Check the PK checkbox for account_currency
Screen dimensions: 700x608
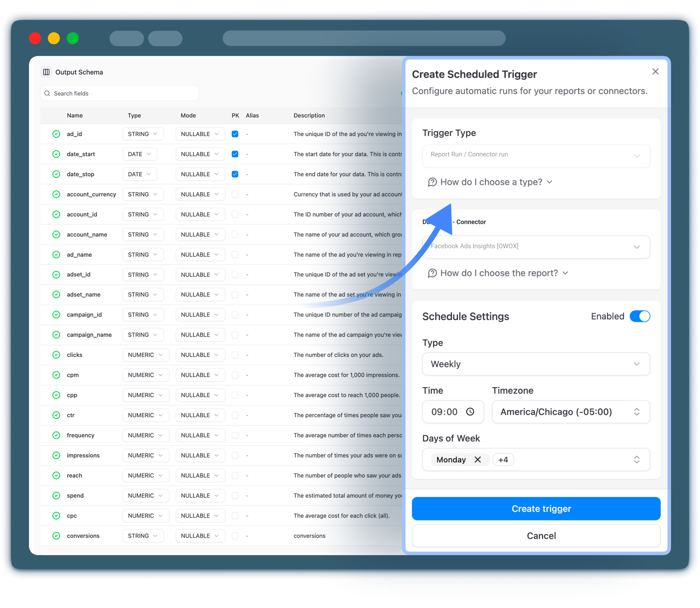click(235, 194)
